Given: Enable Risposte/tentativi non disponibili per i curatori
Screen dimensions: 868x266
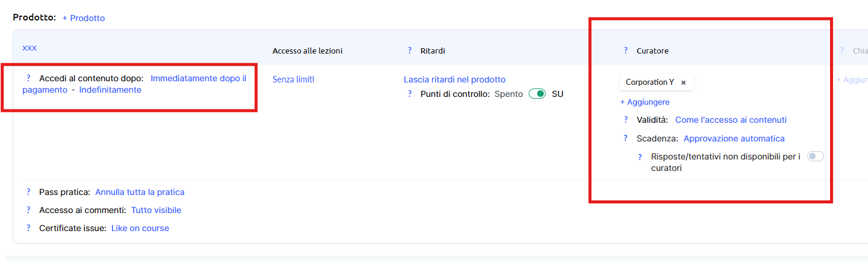Looking at the screenshot, I should (x=815, y=156).
